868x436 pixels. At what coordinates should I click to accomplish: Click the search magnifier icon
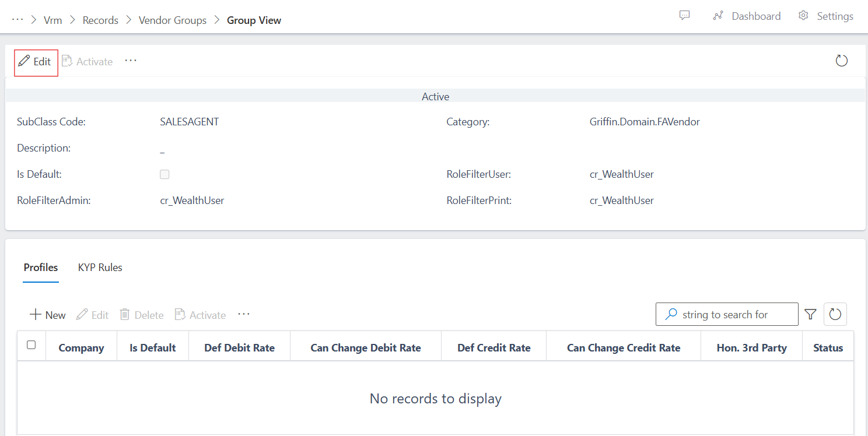pos(672,314)
